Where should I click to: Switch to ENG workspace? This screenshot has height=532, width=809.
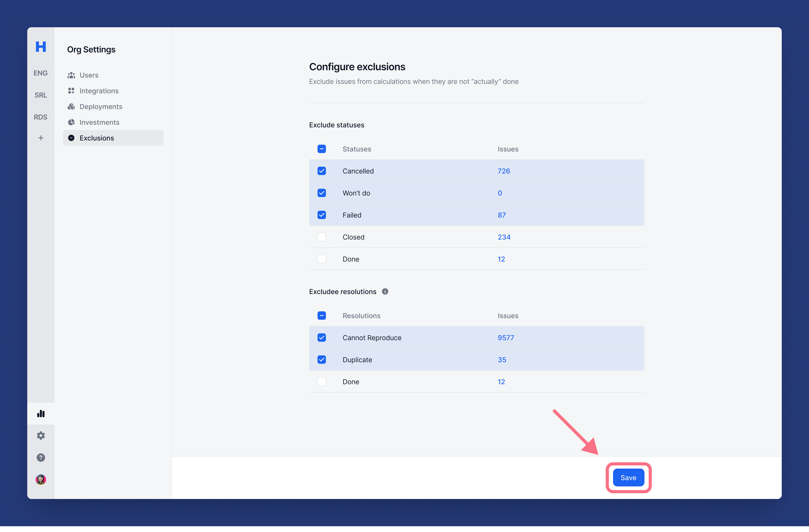click(40, 73)
